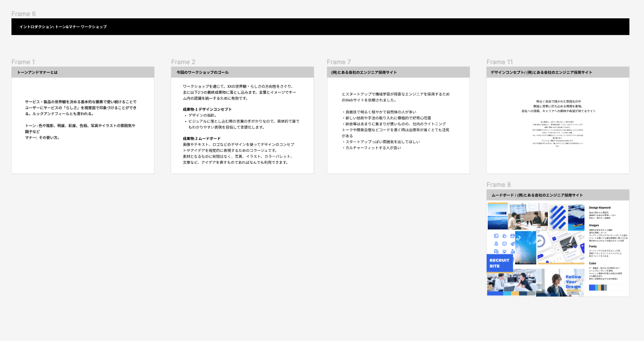Click the Frame 8 label
The image size is (644, 341).
coord(499,185)
